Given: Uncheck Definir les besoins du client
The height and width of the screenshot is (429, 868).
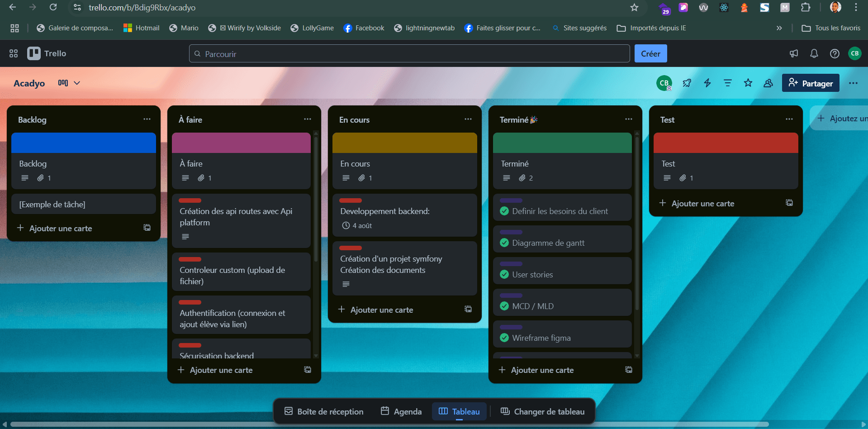Looking at the screenshot, I should (x=504, y=211).
